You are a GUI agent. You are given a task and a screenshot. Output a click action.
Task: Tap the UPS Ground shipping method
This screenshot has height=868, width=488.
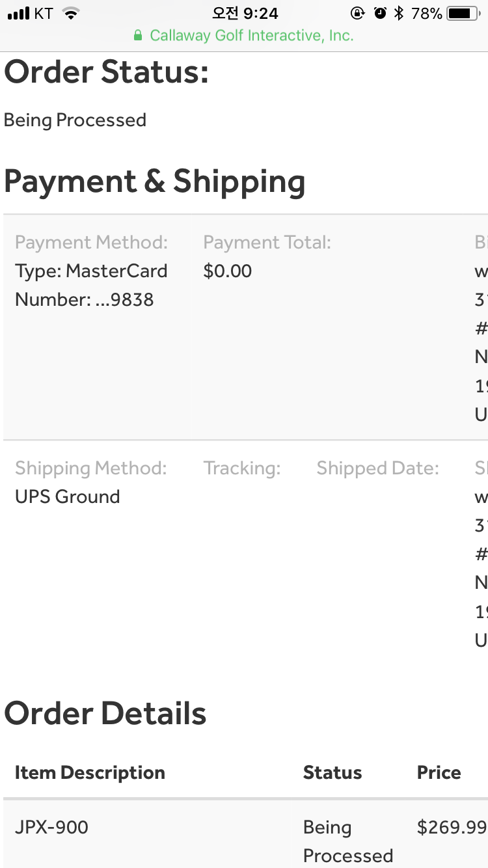pos(68,497)
